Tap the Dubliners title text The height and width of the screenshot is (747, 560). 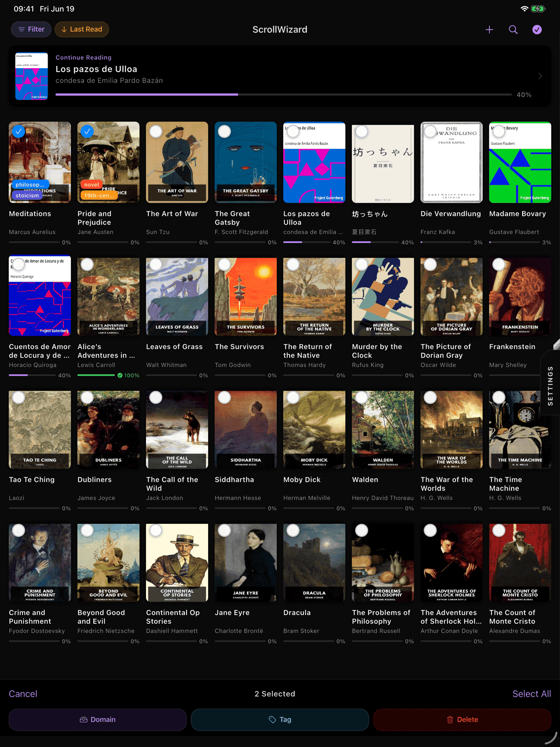click(94, 480)
